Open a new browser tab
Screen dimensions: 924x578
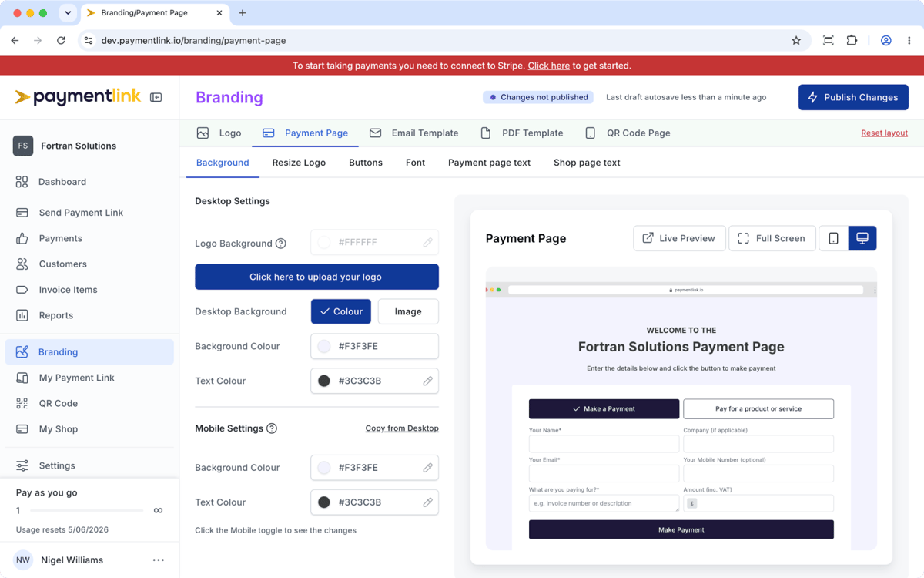[243, 13]
